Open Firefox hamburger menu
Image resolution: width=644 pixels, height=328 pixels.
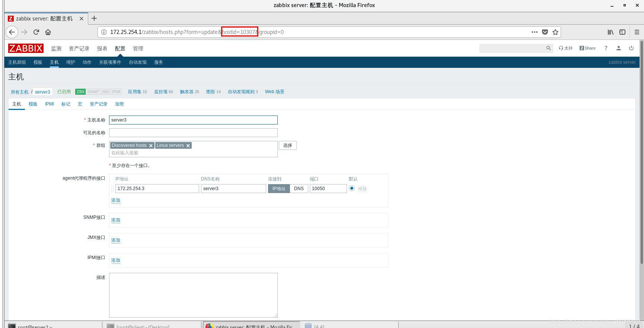click(637, 32)
